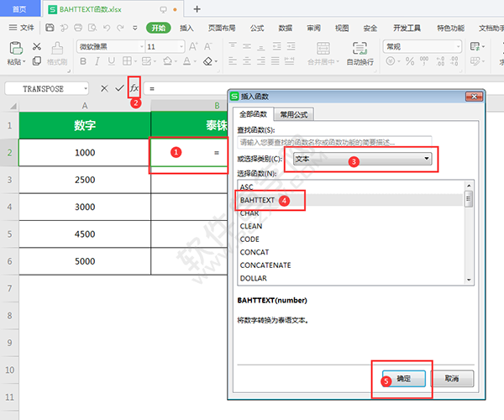Switch to the 开发工具 ribbon tab
504x420 pixels.
coord(407,28)
